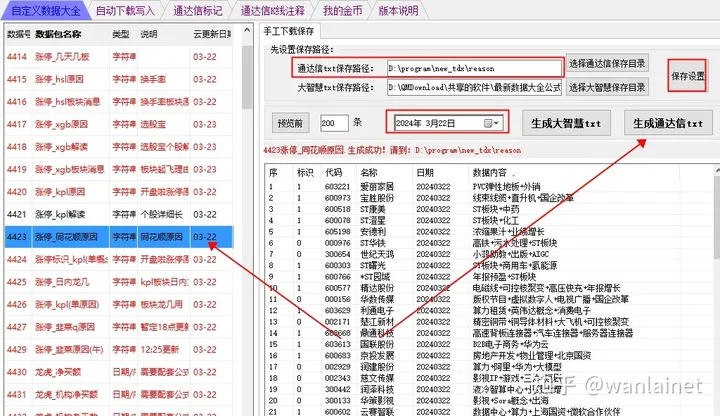720x416 pixels.
Task: Click the 预览前 button
Action: 290,123
